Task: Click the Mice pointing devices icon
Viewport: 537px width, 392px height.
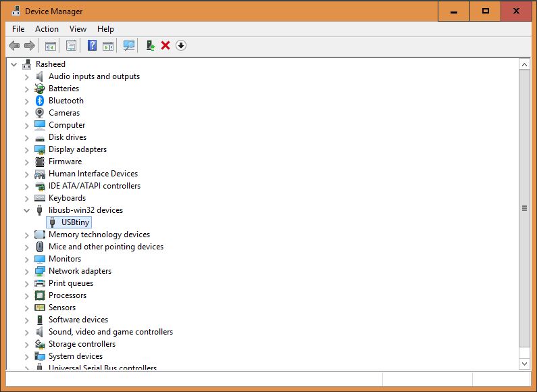Action: [x=40, y=247]
